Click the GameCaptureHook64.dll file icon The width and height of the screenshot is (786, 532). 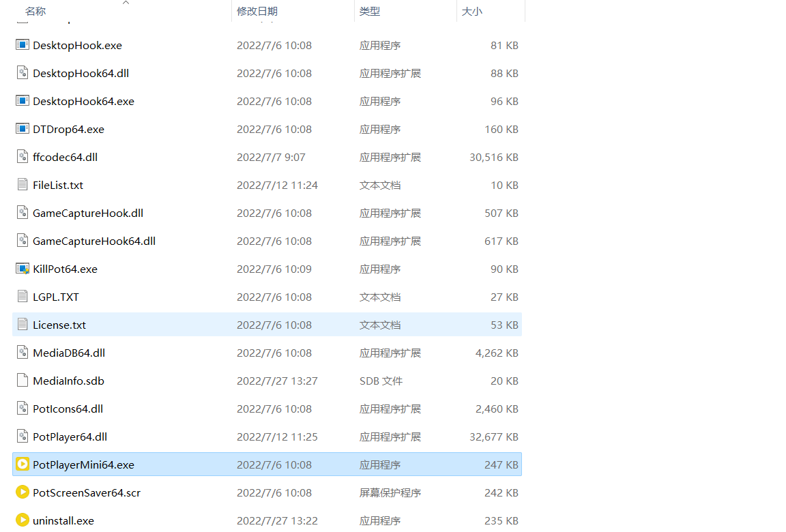coord(22,241)
